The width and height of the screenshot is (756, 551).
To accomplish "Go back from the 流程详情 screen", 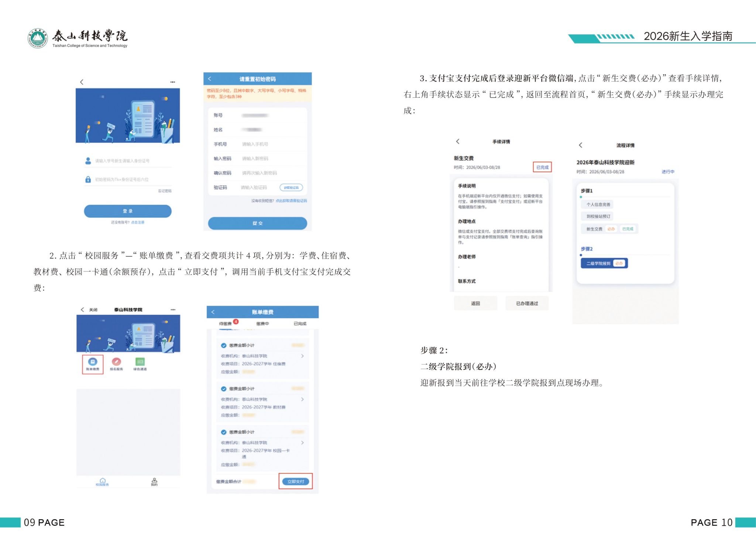I will coord(581,145).
